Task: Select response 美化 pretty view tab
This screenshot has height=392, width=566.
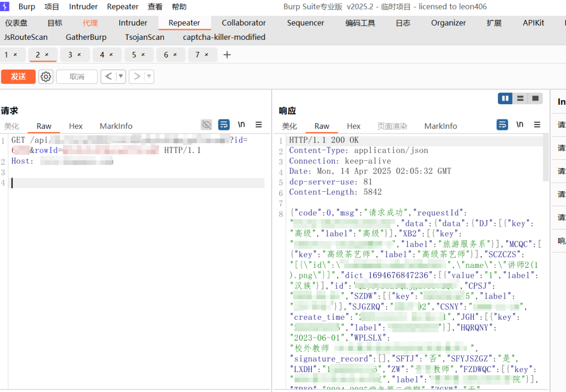Action: 289,126
